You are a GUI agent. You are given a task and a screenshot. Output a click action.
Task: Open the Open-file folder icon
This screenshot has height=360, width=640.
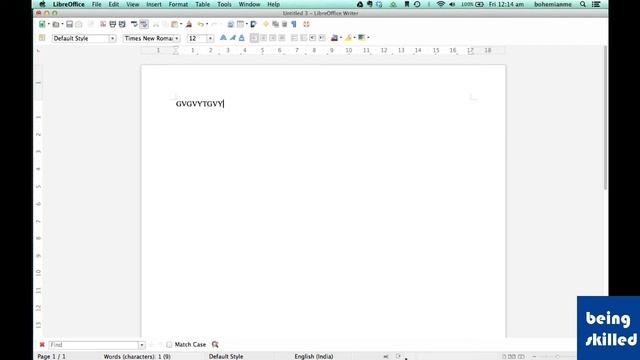pos(56,24)
